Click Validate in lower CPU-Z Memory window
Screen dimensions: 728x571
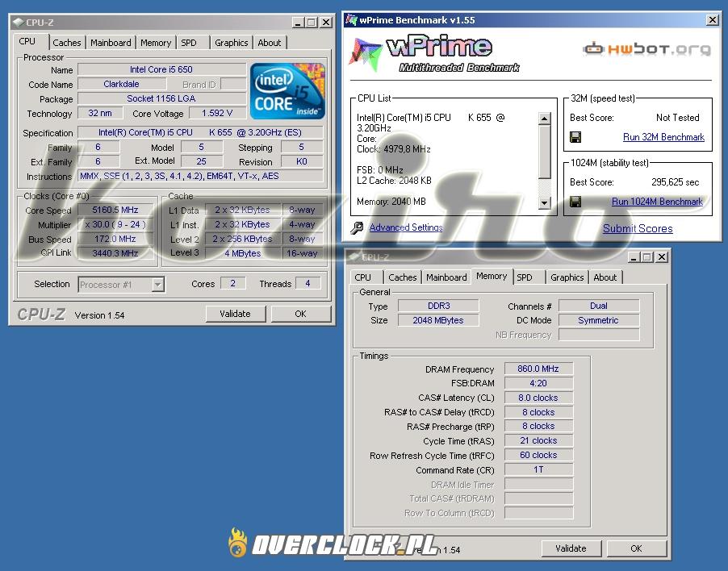click(x=571, y=548)
